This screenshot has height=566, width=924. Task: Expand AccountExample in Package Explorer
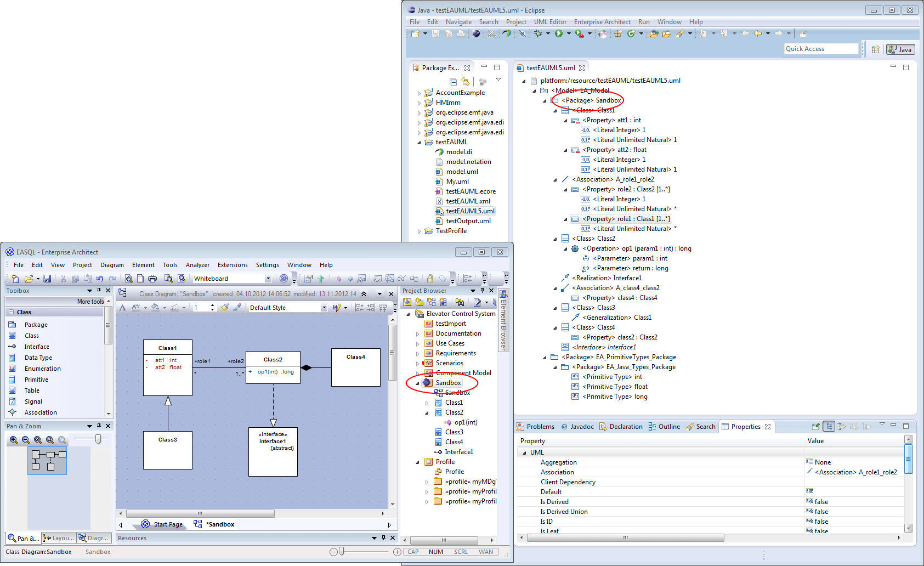(x=420, y=93)
